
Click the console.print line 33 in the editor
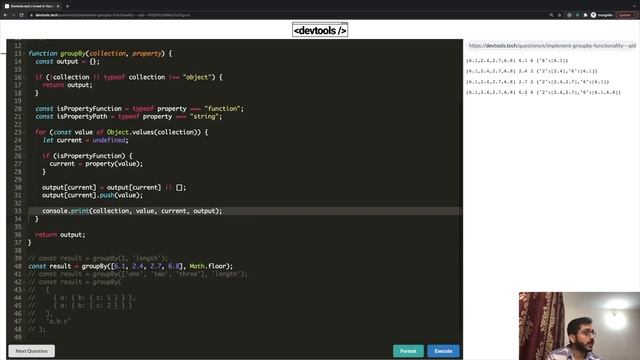(x=132, y=211)
